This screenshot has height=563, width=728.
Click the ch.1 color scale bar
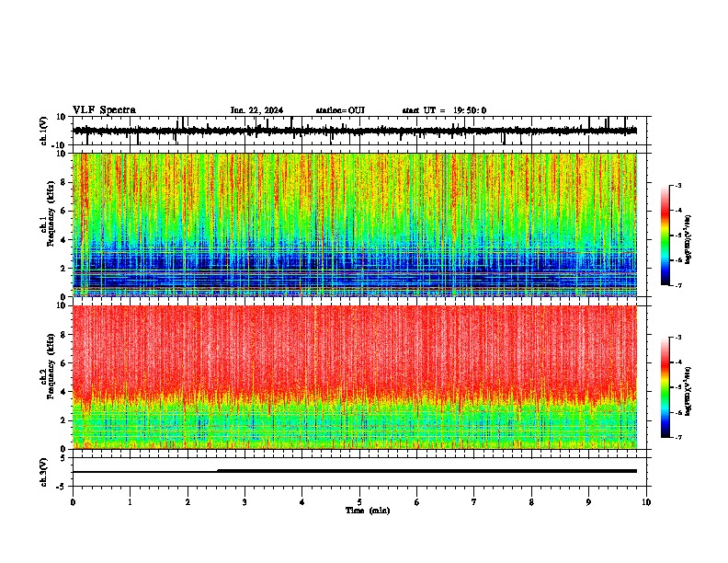(x=665, y=236)
